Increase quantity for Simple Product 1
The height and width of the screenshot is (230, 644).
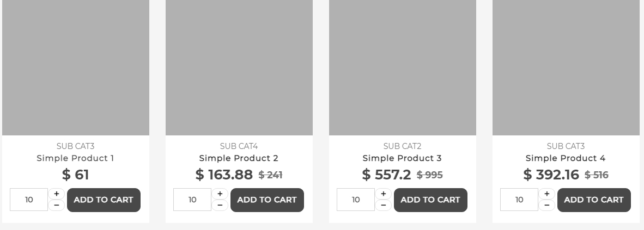(57, 194)
